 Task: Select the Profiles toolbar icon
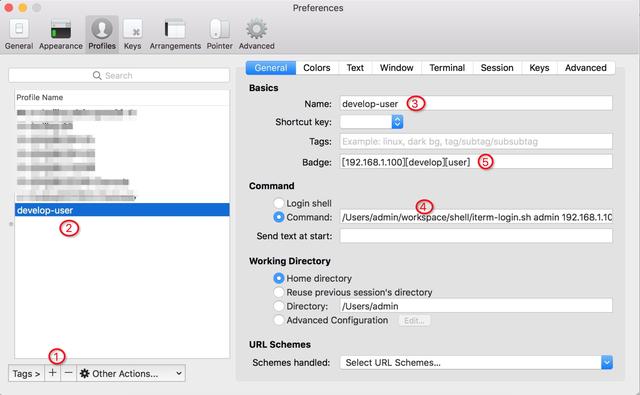[102, 34]
